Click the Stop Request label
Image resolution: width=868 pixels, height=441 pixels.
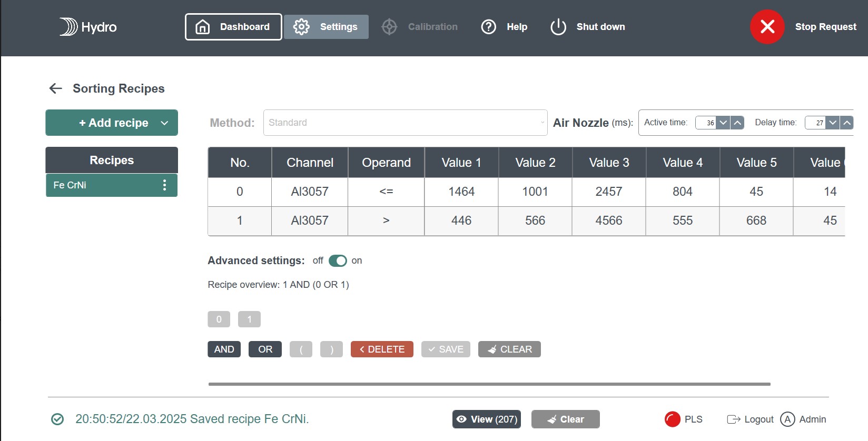825,27
